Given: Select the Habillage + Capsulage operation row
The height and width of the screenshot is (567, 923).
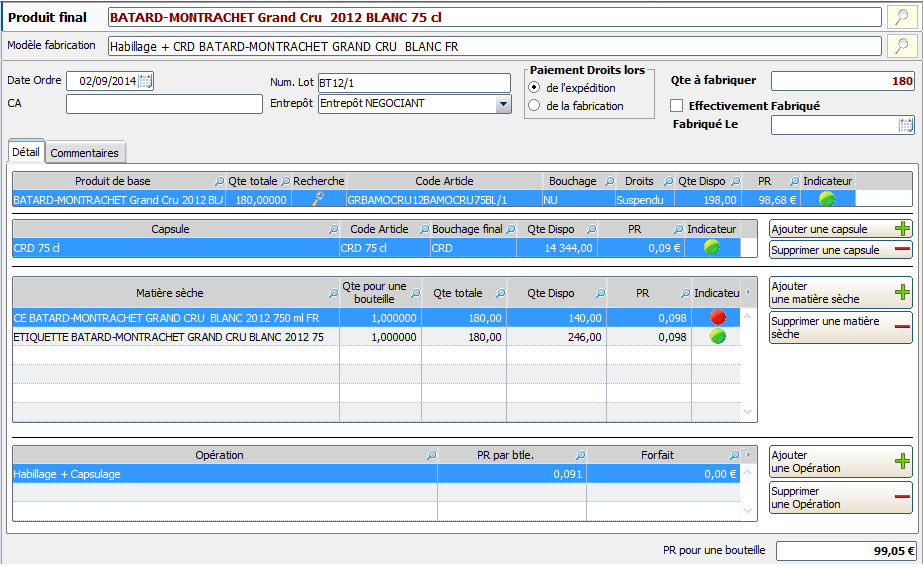Looking at the screenshot, I should (377, 474).
